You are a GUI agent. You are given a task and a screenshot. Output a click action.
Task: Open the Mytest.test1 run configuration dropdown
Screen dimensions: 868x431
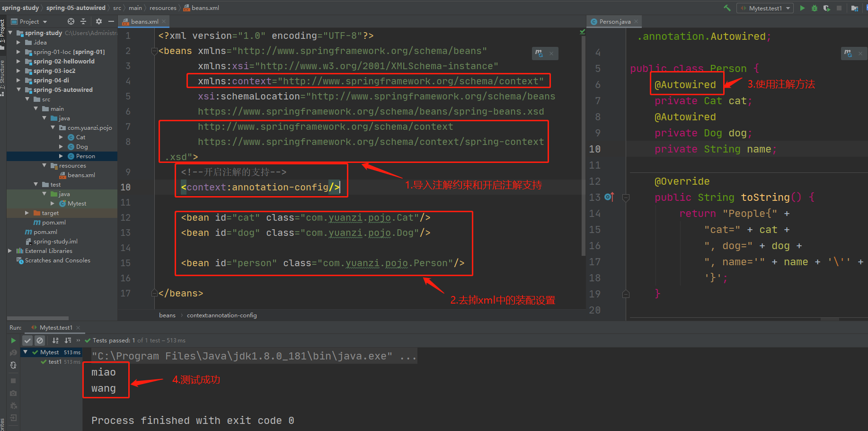click(x=765, y=8)
